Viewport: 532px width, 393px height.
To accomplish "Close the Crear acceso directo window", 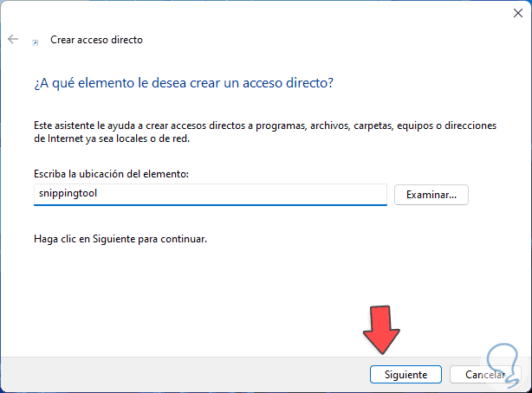I will [511, 13].
